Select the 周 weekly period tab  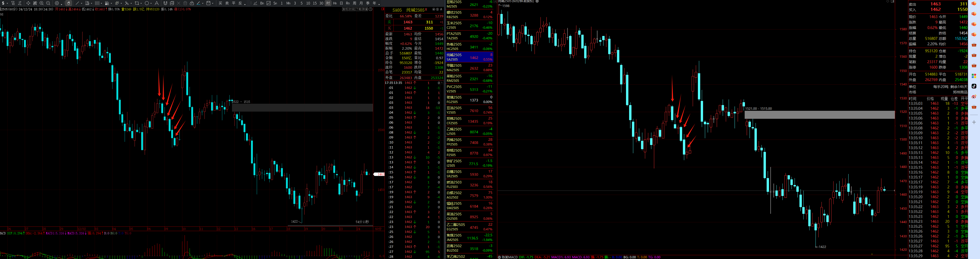pos(355,3)
